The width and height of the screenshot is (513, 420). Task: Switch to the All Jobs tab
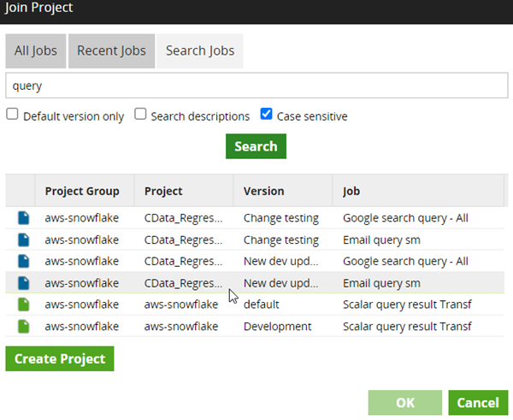[36, 51]
